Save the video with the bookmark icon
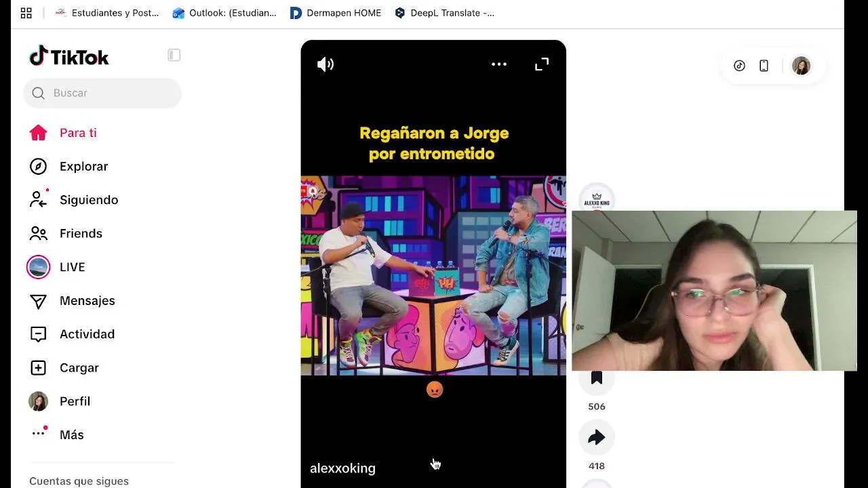This screenshot has width=868, height=488. [x=597, y=378]
